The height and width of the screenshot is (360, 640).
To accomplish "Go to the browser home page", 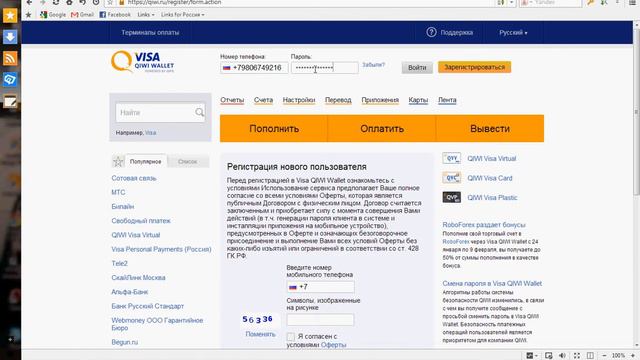I will tap(69, 2).
